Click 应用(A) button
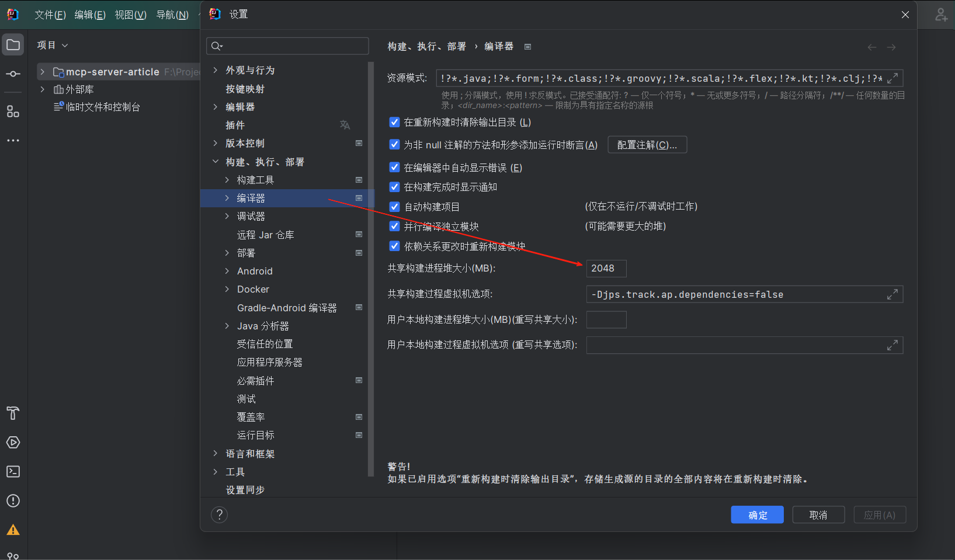Viewport: 955px width, 560px height. click(880, 515)
